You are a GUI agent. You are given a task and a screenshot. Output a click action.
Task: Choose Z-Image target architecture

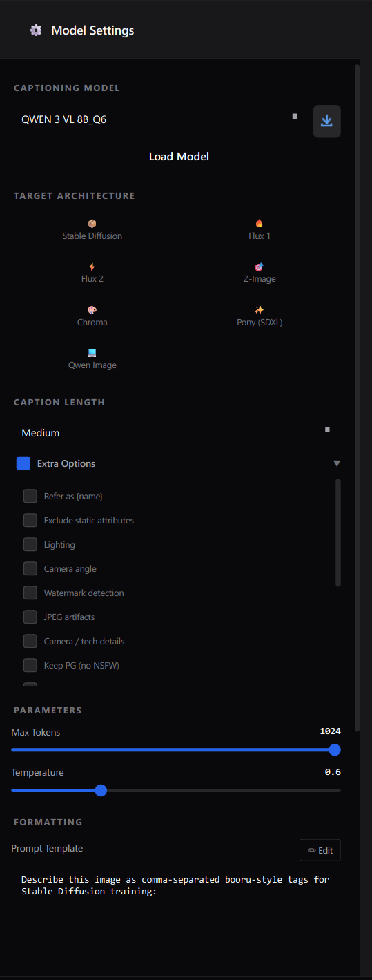pyautogui.click(x=260, y=273)
